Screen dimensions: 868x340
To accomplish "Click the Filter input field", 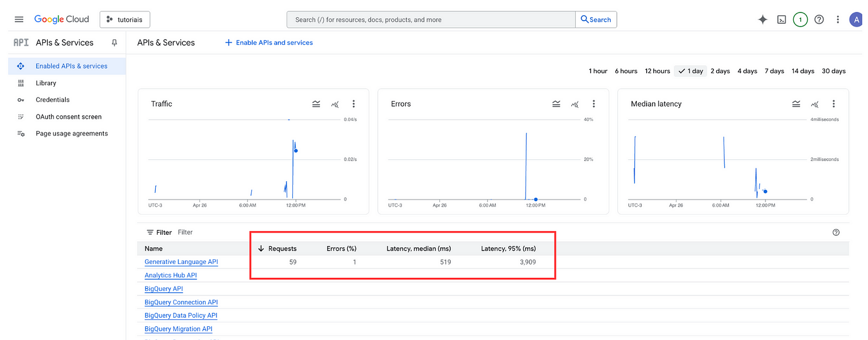I will point(217,233).
